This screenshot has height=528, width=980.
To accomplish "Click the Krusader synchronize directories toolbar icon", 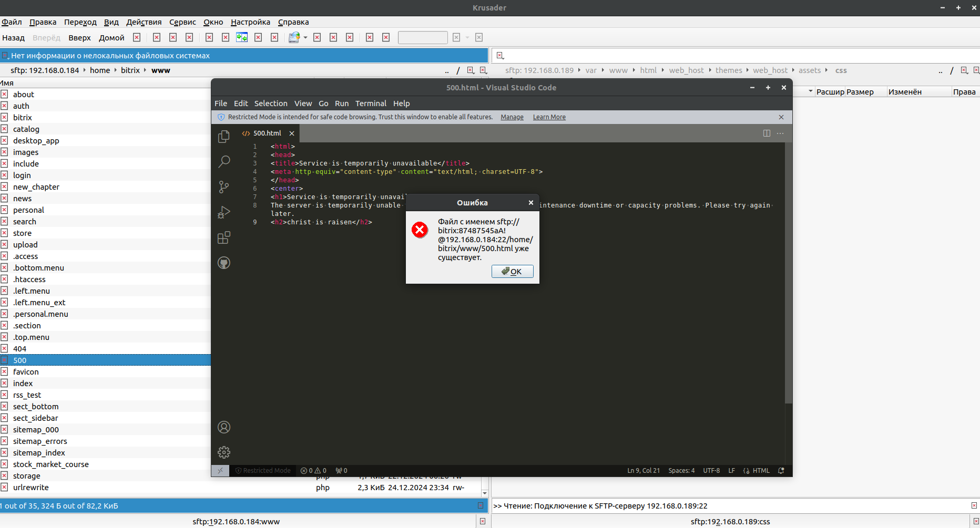I will click(242, 37).
